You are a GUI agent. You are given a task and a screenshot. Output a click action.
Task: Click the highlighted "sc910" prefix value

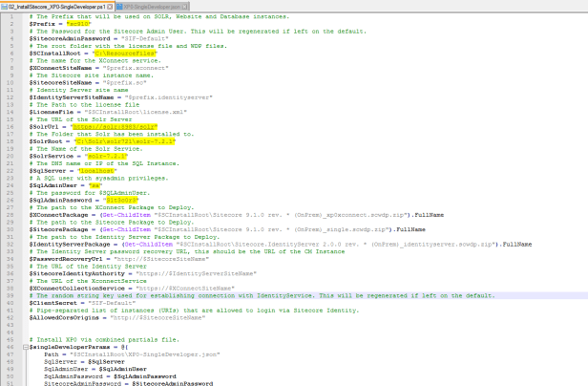(78, 24)
